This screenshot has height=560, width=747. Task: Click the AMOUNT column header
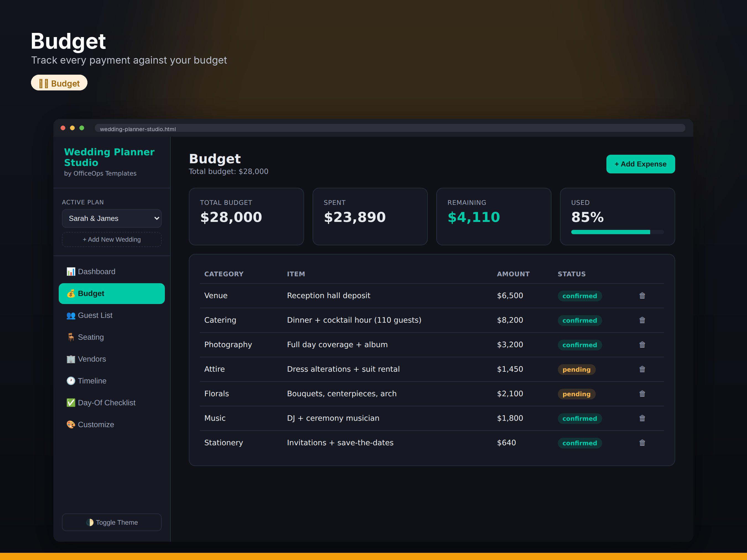(x=513, y=274)
